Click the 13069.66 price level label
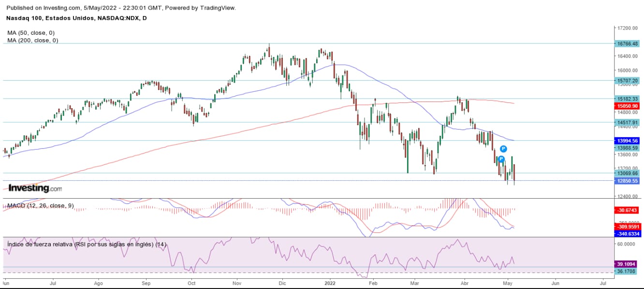This screenshot has height=289, width=644. [628, 173]
